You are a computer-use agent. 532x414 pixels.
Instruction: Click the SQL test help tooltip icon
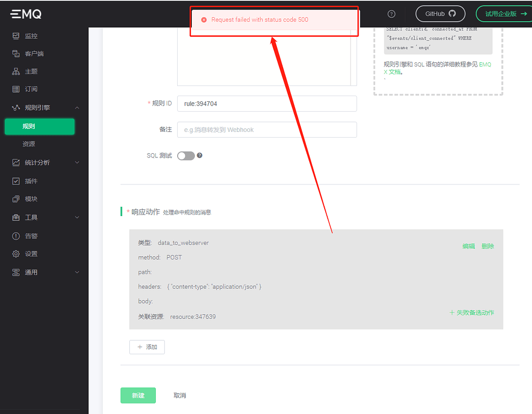[199, 155]
